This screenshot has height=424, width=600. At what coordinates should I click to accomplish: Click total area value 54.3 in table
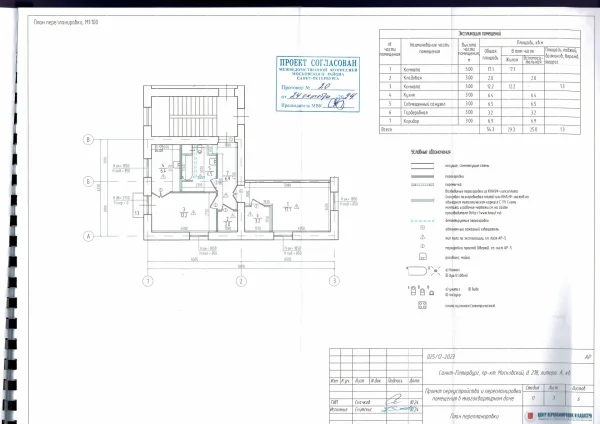(x=491, y=130)
